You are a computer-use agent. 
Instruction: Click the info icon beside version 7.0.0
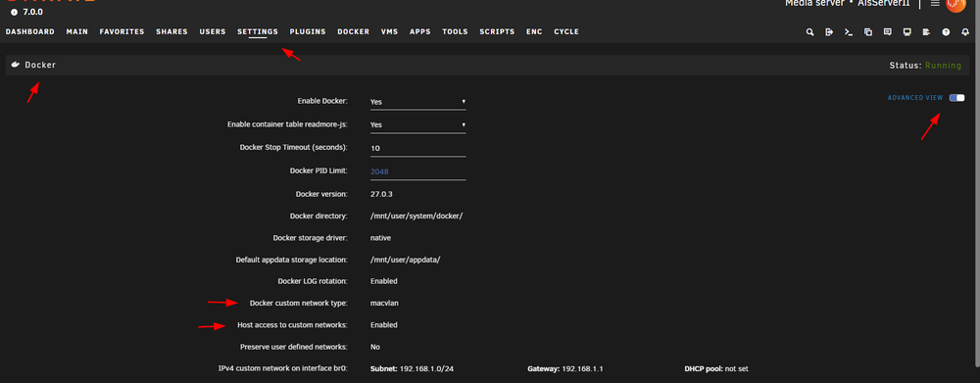click(14, 12)
